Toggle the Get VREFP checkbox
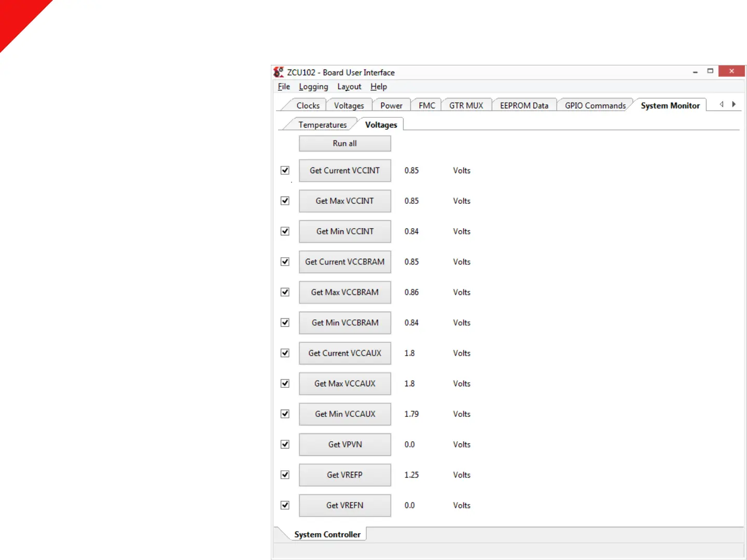 pyautogui.click(x=285, y=474)
